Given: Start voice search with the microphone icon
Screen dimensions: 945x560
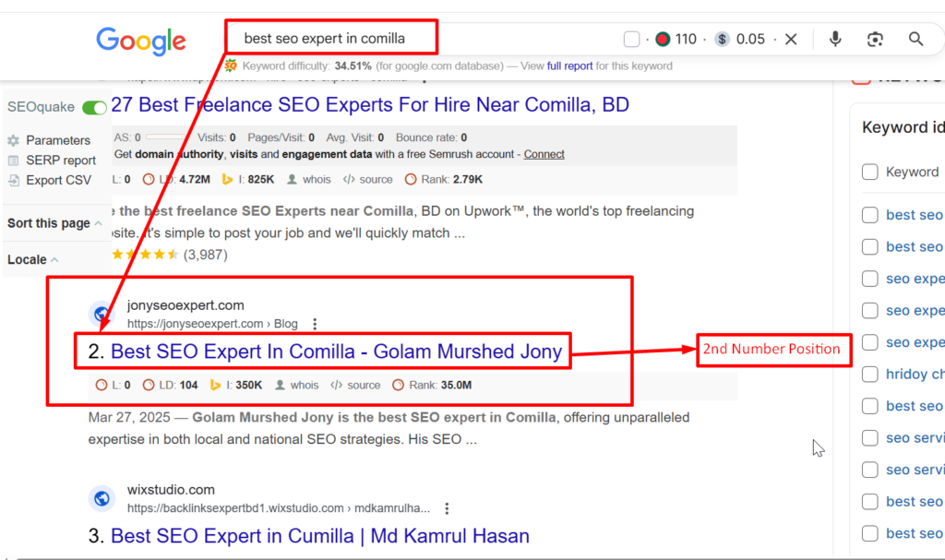Looking at the screenshot, I should [x=834, y=39].
